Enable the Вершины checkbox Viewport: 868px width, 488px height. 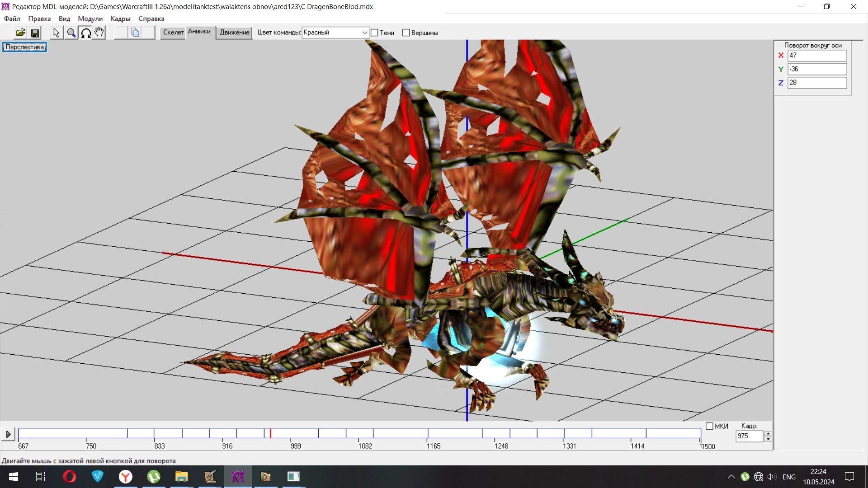coord(406,33)
